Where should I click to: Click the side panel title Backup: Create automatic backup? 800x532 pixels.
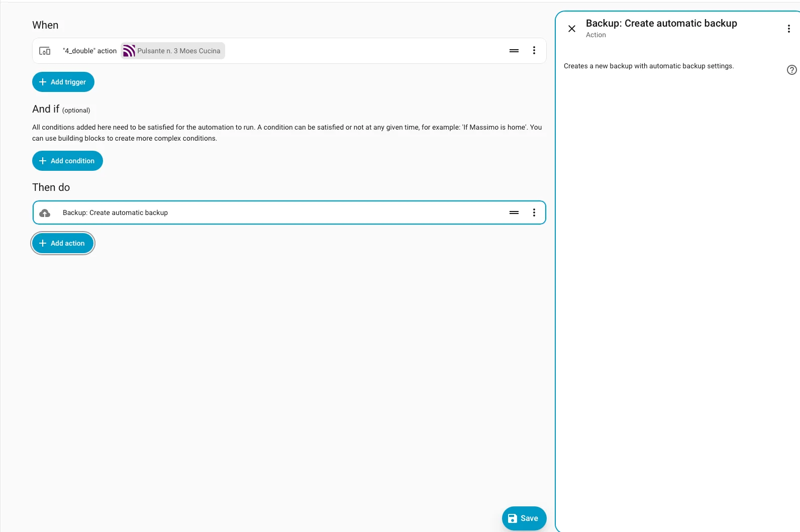click(x=661, y=23)
